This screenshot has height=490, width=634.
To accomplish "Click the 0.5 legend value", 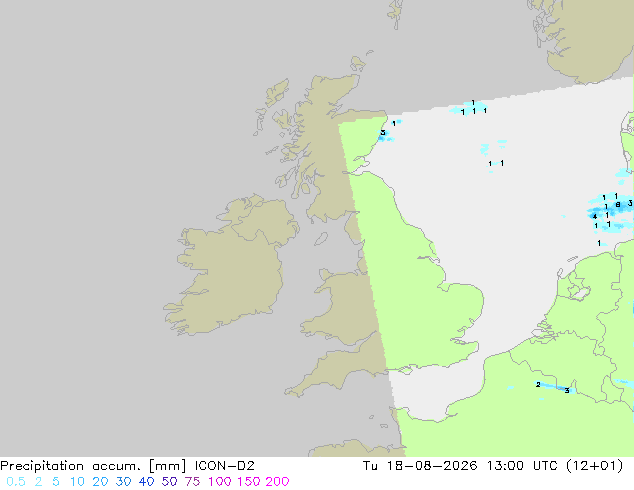I will click(16, 482).
